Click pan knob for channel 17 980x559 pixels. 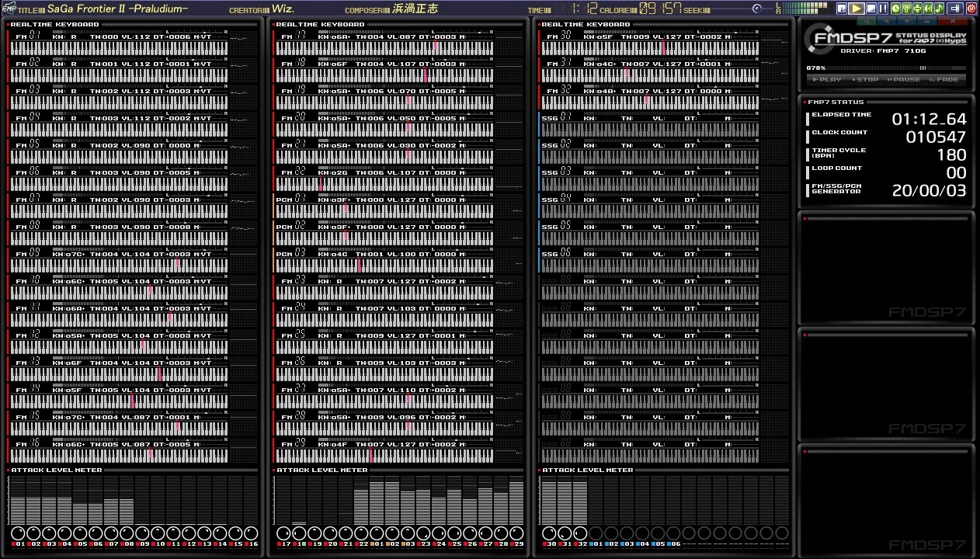pyautogui.click(x=284, y=533)
